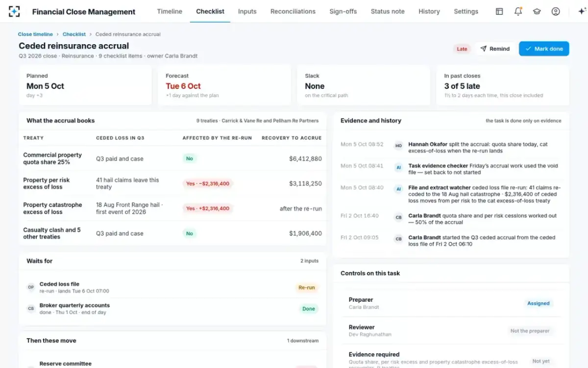
Task: Click the $3,118,250 recovery amount
Action: (305, 184)
